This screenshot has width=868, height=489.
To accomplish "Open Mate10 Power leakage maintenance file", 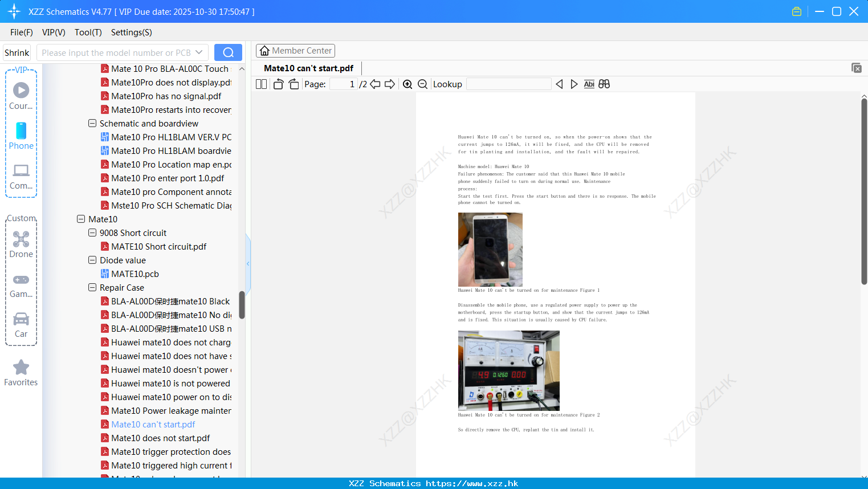I will click(x=166, y=410).
